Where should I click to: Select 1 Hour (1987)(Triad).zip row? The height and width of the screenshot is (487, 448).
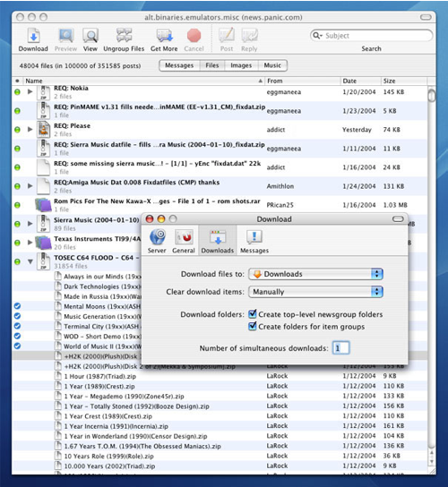(220, 376)
